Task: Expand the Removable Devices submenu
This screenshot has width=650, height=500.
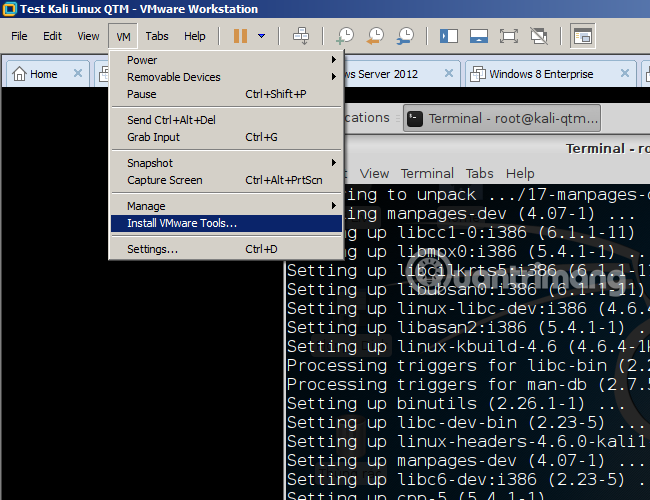Action: pos(226,77)
